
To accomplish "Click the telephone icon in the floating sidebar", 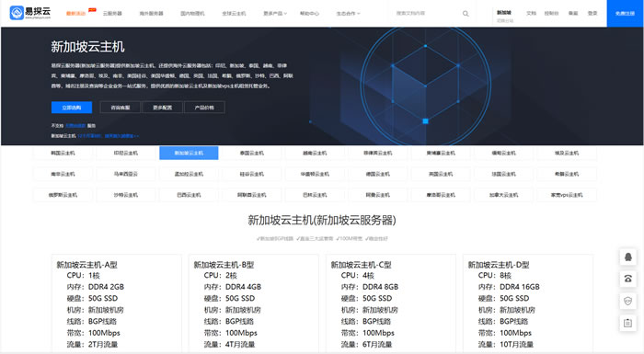I will point(628,279).
